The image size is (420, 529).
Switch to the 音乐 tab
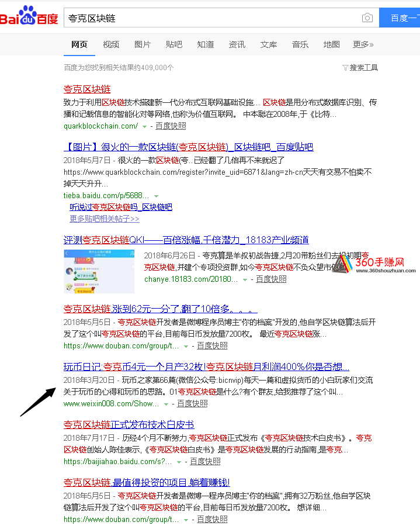[x=300, y=44]
